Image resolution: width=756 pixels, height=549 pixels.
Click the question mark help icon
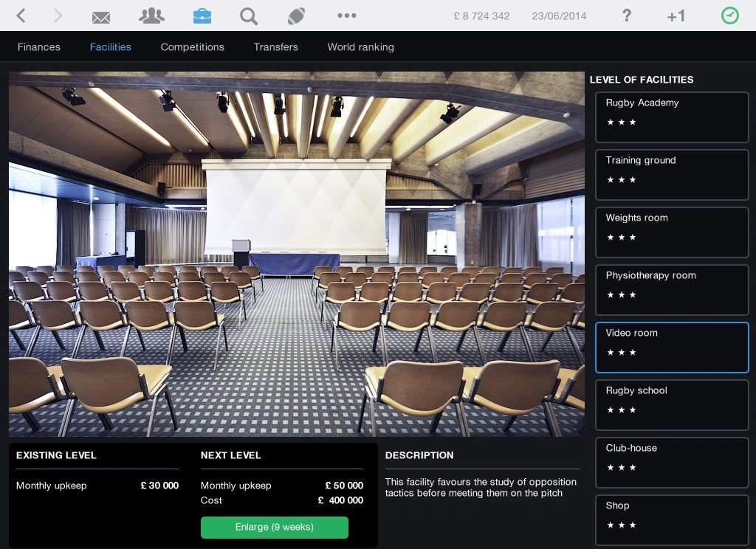(x=627, y=15)
